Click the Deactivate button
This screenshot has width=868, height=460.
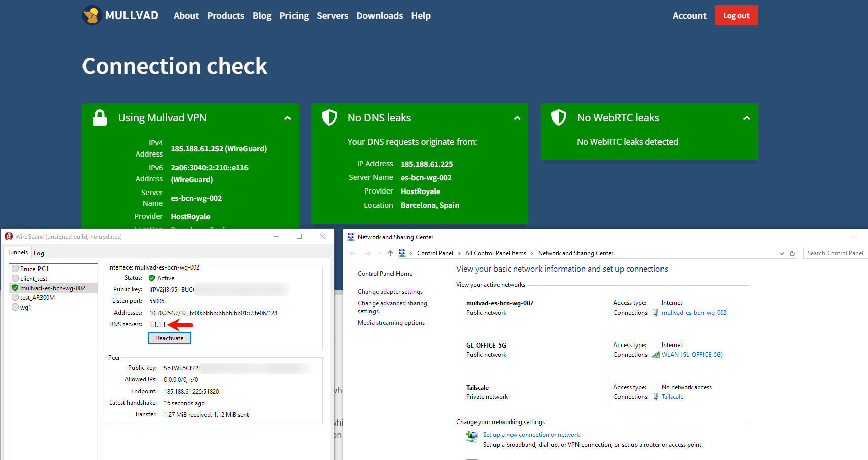point(169,338)
